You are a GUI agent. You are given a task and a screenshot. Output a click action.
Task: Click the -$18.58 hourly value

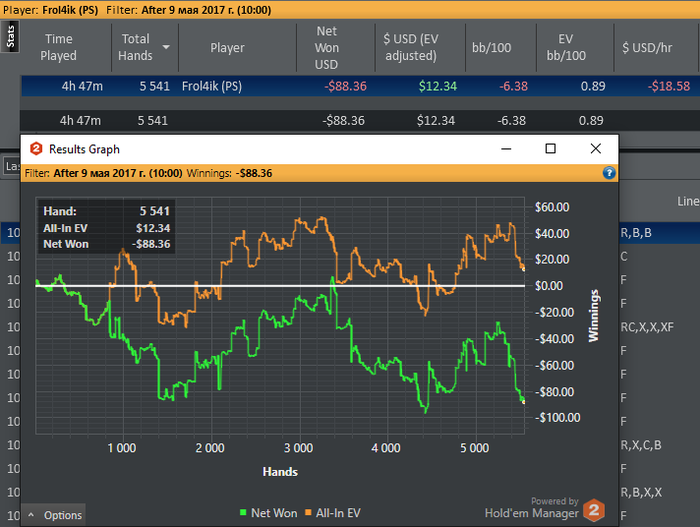[x=669, y=86]
